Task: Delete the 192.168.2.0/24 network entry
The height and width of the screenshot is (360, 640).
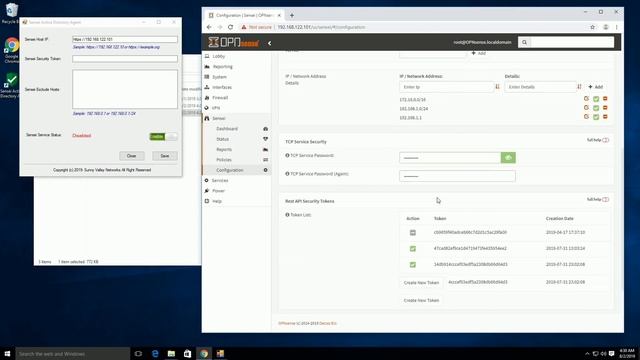Action: (605, 108)
